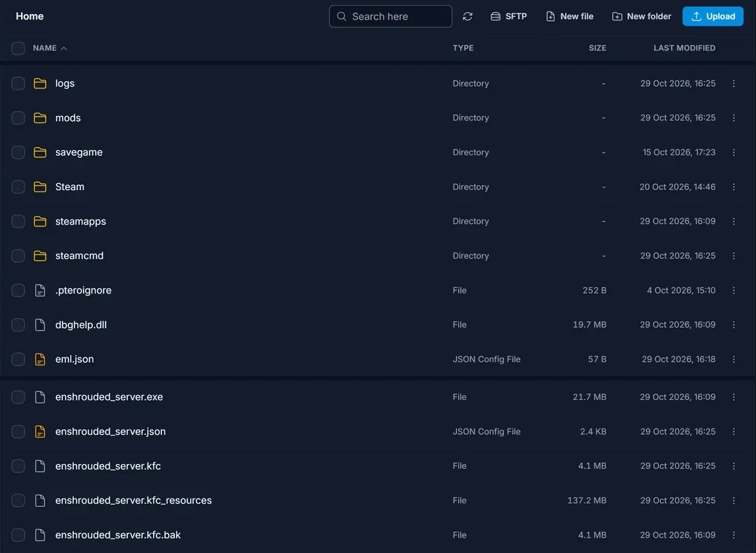
Task: Open options menu for savegame folder
Action: point(734,152)
